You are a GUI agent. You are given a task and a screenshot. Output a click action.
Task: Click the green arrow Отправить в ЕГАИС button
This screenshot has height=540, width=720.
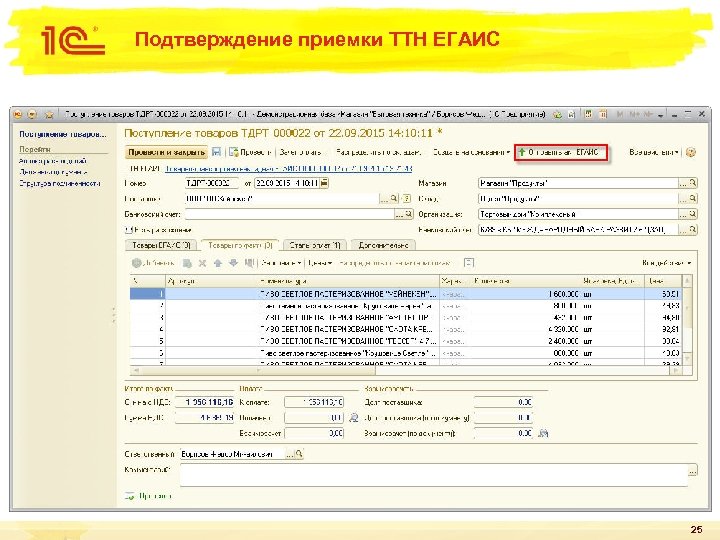click(x=561, y=152)
